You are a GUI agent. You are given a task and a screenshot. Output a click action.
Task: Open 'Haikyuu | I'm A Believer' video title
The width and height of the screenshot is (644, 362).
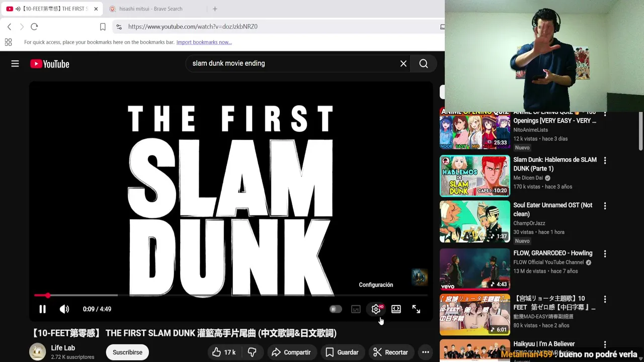[544, 344]
